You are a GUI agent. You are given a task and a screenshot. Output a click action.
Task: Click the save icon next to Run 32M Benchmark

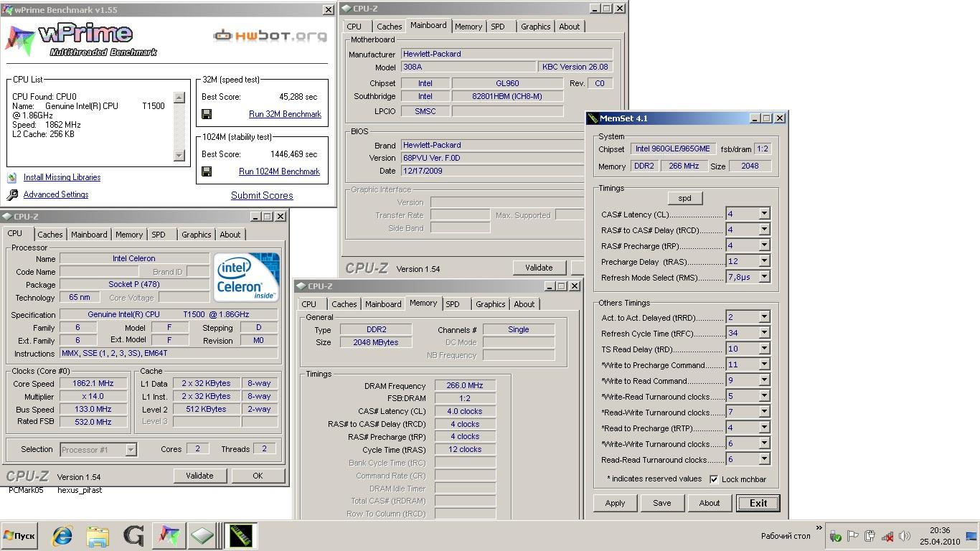pyautogui.click(x=207, y=114)
